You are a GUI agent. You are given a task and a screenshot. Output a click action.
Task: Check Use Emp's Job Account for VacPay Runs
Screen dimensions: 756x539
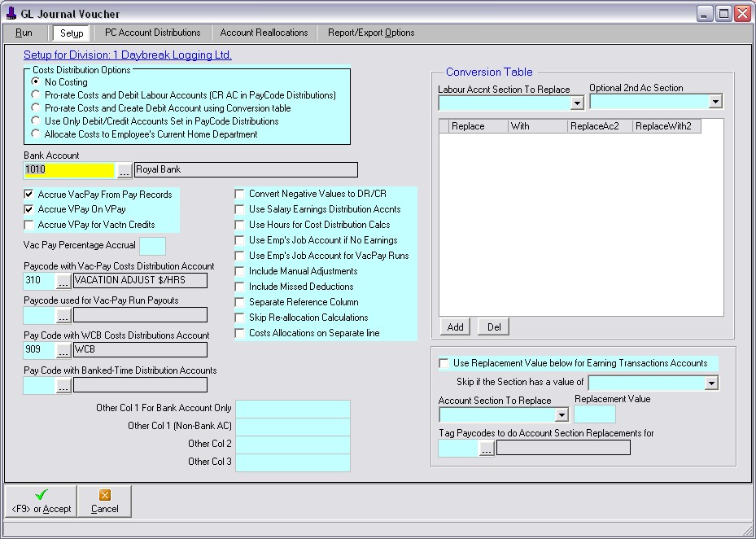point(239,256)
